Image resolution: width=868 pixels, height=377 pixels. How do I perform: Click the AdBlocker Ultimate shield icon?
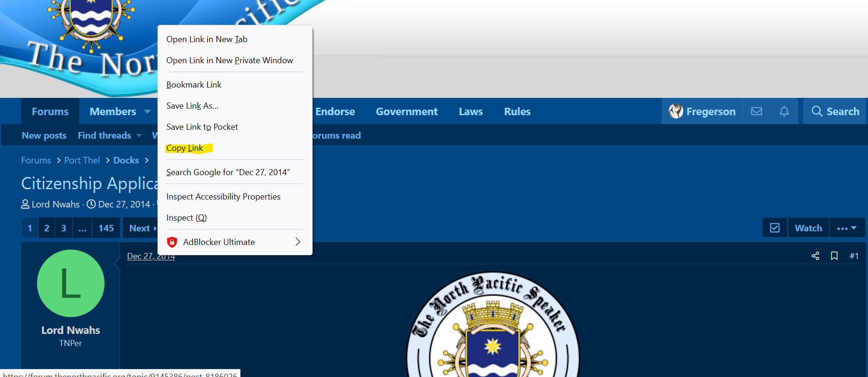pos(172,242)
